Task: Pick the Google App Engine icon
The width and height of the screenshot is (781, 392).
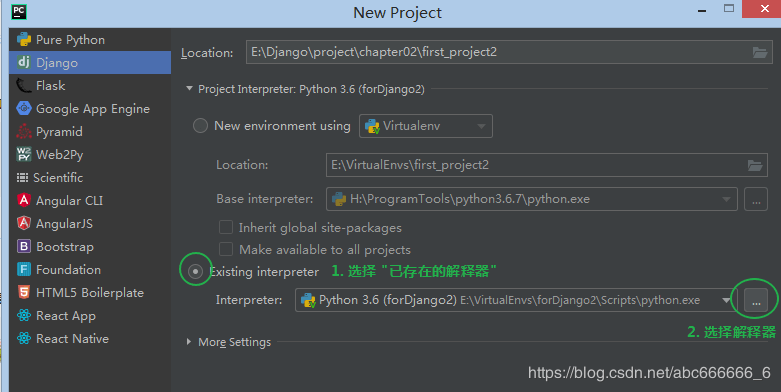Action: point(24,108)
